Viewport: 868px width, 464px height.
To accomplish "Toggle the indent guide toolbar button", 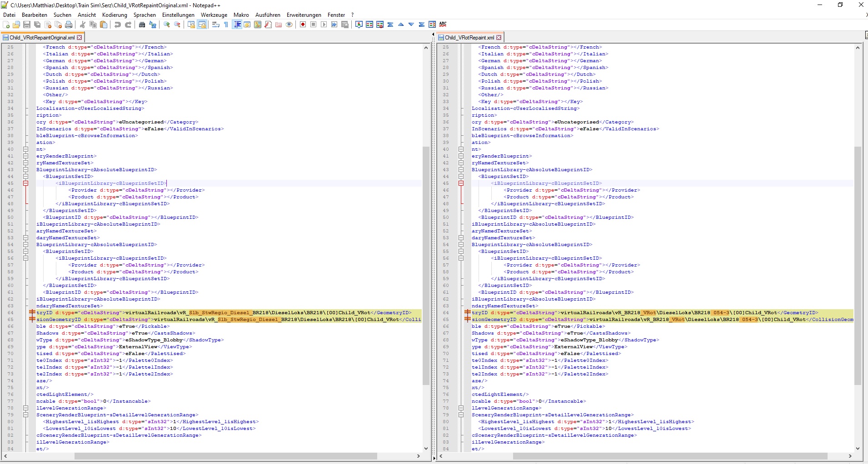I will coord(237,25).
